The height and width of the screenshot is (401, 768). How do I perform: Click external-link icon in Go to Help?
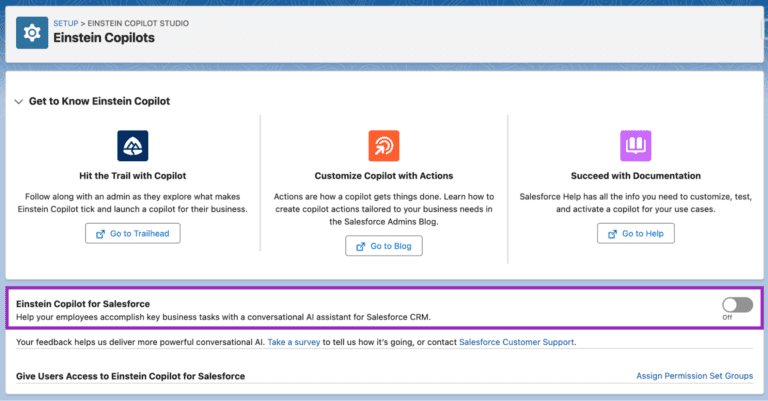coord(612,234)
